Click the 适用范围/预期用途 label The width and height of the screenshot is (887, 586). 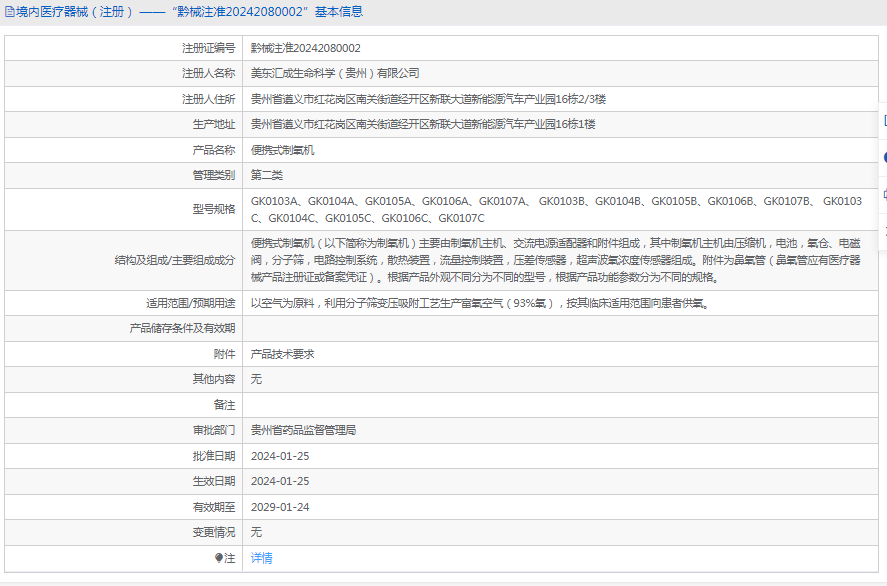[x=191, y=303]
